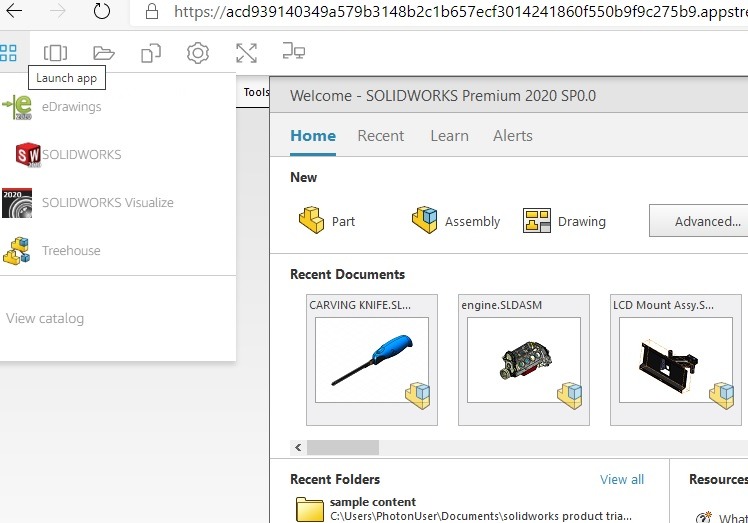
Task: Switch to the Alerts tab
Action: point(513,136)
